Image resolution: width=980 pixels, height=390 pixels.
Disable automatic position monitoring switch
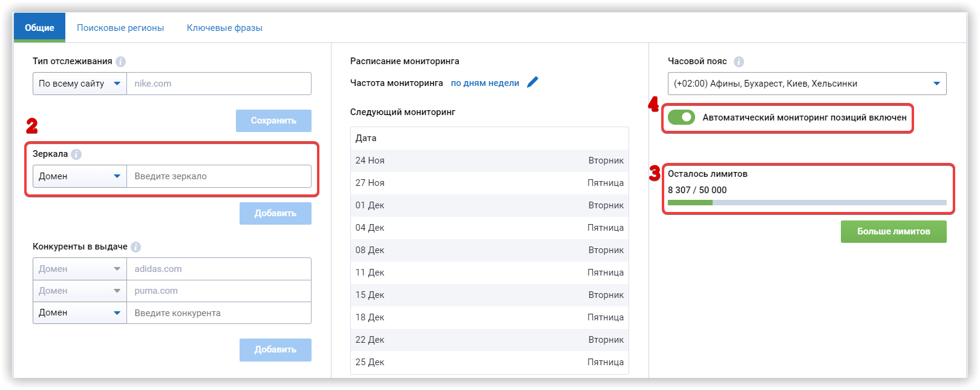(682, 117)
